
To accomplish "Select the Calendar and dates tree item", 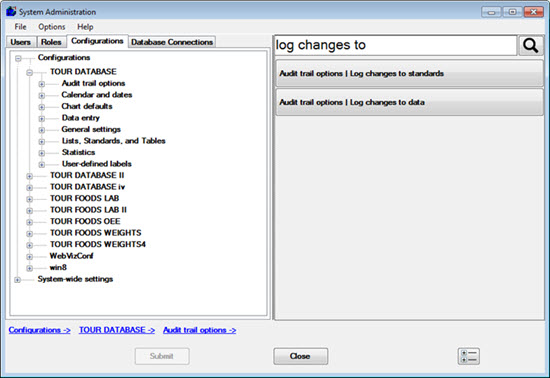I will pos(97,95).
